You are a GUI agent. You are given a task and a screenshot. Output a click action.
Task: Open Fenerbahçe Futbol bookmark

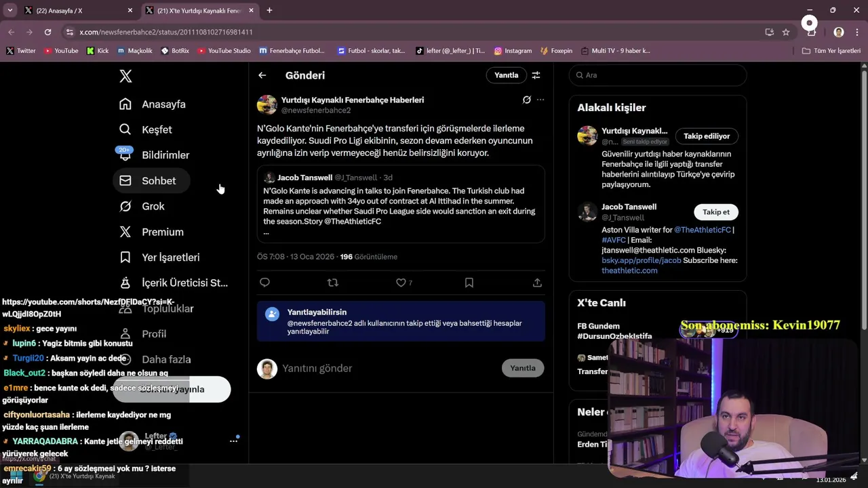click(x=292, y=51)
